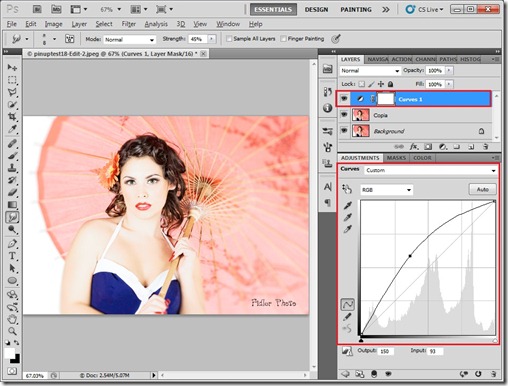Choose draw-curve pencil mode in Curves
The width and height of the screenshot is (508, 386).
347,317
